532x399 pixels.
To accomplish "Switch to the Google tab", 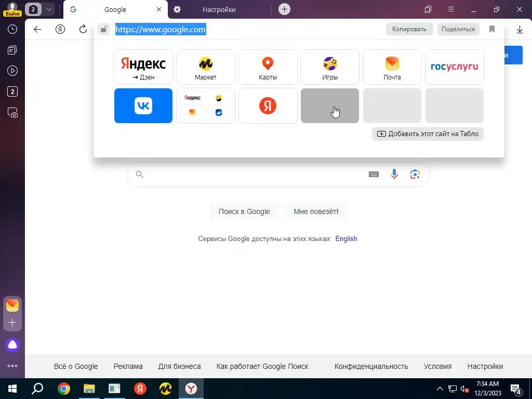I will (x=115, y=9).
